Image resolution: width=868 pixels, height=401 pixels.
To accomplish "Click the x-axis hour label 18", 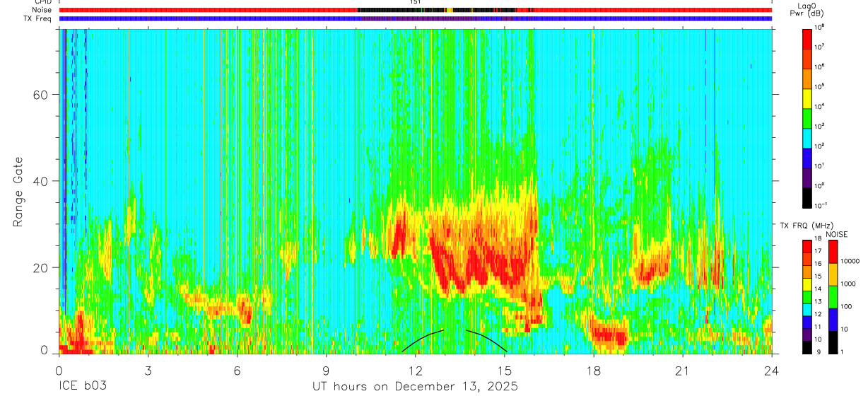I will tap(593, 370).
